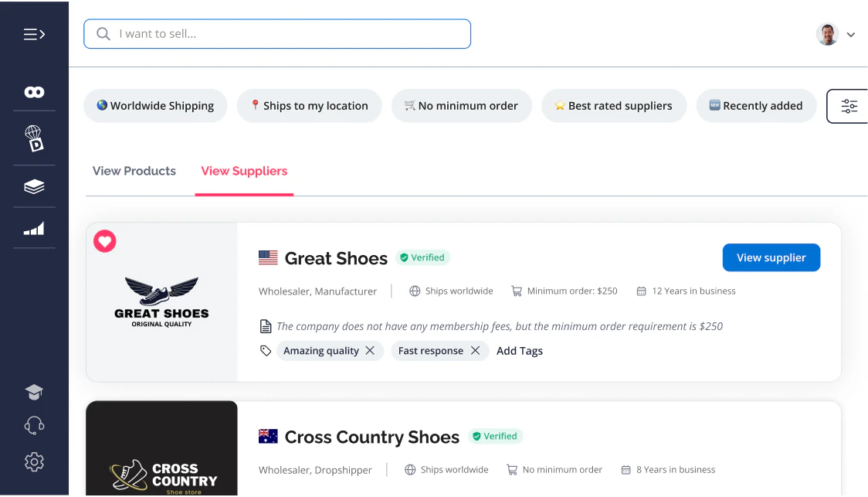
Task: Open the filter sliders button
Action: click(x=849, y=107)
